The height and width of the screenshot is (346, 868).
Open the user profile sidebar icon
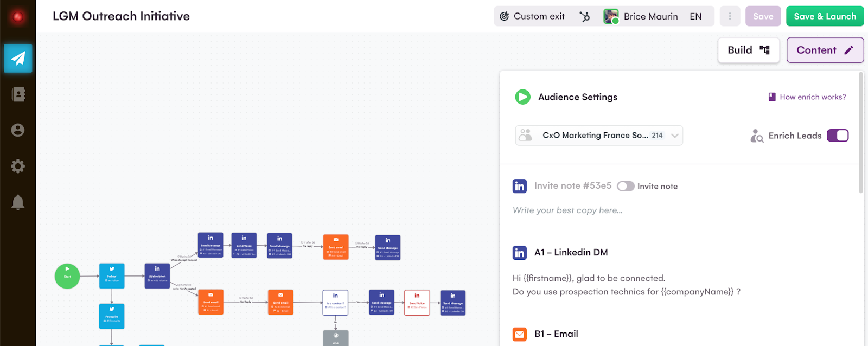click(x=18, y=130)
